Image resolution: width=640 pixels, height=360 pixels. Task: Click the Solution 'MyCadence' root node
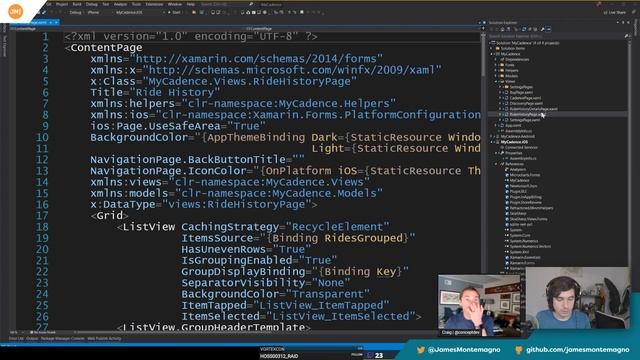pos(527,43)
